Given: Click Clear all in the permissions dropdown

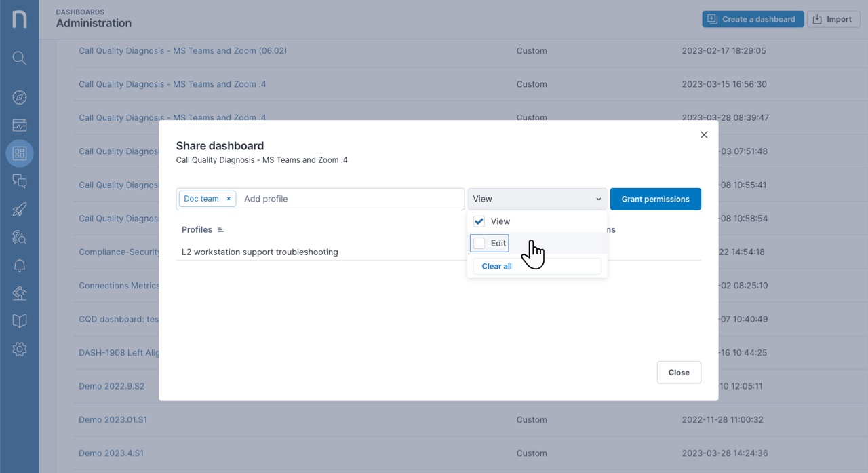Looking at the screenshot, I should 496,266.
